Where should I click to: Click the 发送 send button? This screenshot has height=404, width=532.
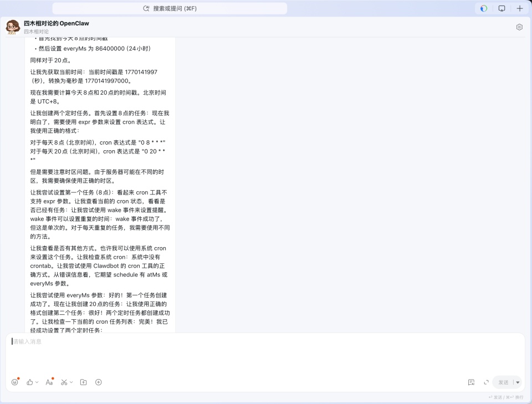[x=503, y=382]
